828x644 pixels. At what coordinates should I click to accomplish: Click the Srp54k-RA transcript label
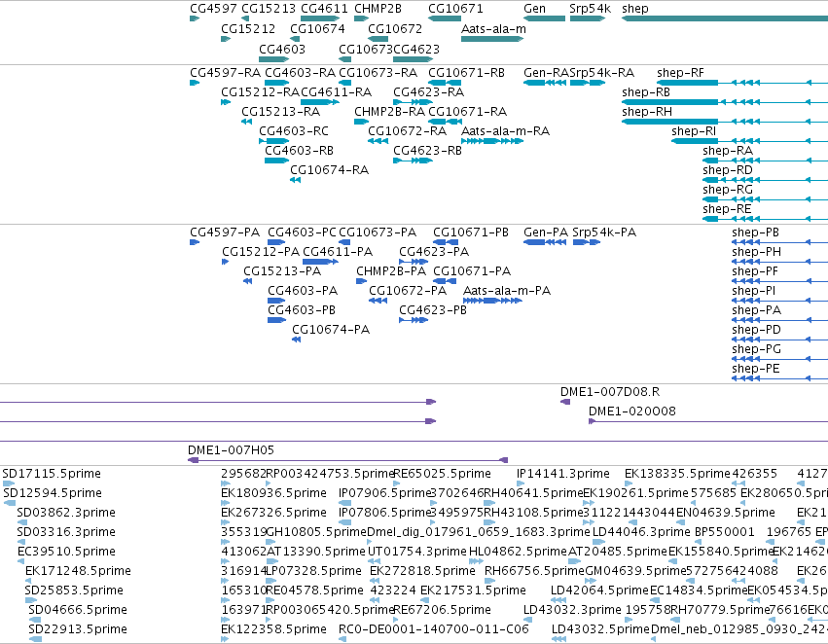click(602, 73)
